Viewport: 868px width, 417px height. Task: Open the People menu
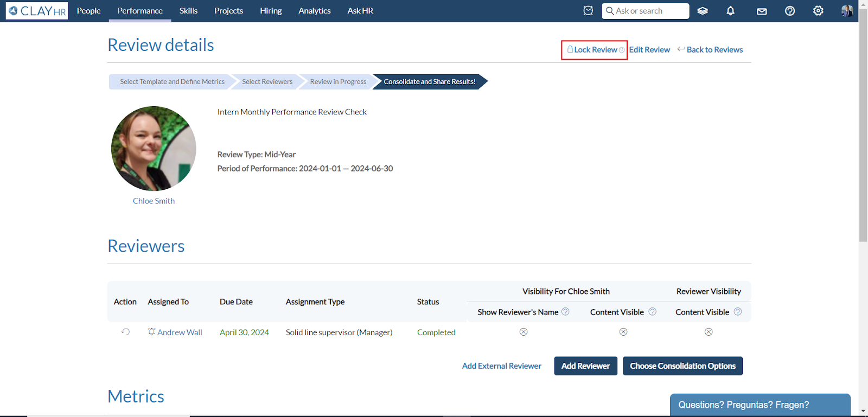[89, 11]
